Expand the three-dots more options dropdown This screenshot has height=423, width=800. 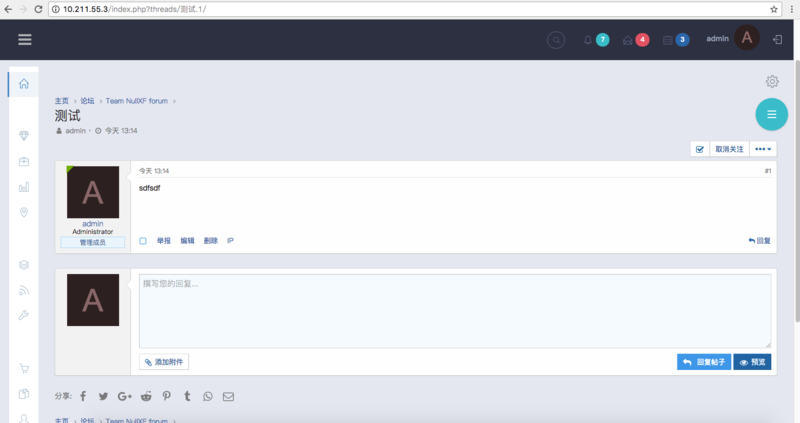pos(763,149)
